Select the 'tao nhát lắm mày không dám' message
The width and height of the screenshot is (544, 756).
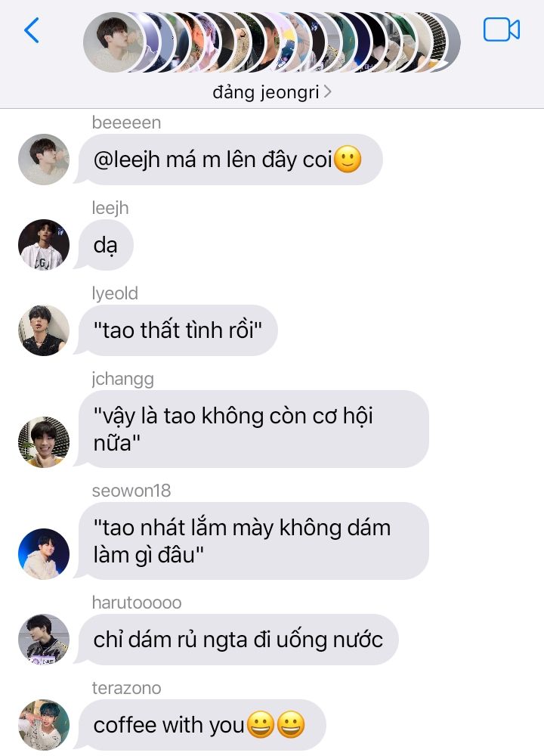[253, 541]
